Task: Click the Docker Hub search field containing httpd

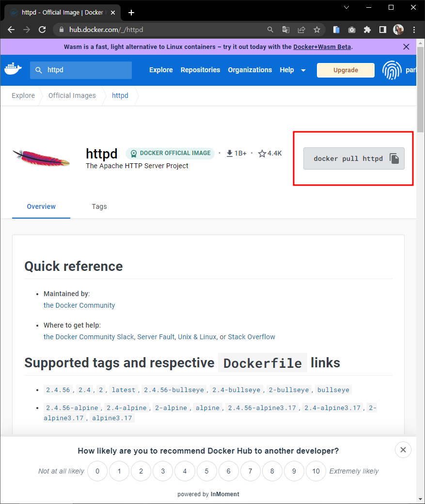Action: coord(81,70)
